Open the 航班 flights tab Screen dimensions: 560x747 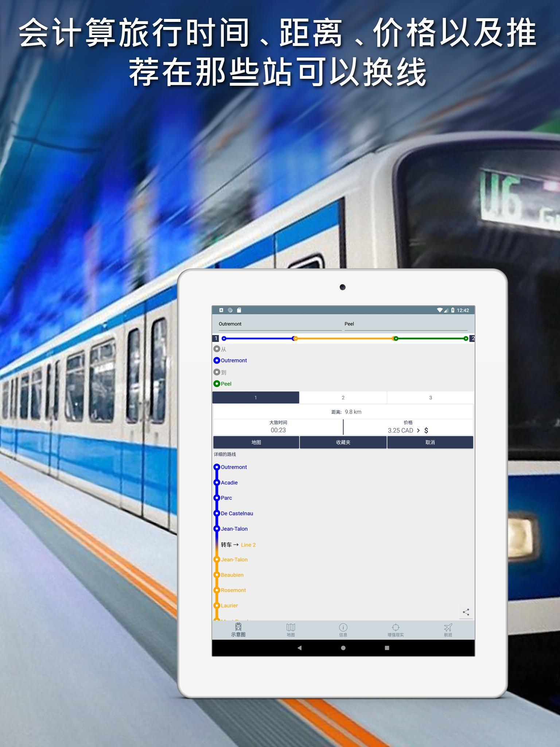click(448, 630)
